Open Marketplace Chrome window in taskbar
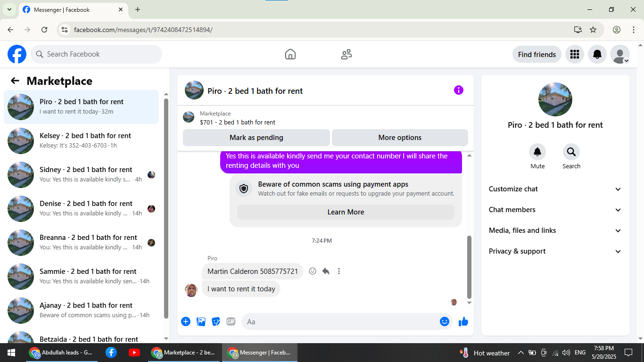Image resolution: width=644 pixels, height=362 pixels. coord(185,353)
